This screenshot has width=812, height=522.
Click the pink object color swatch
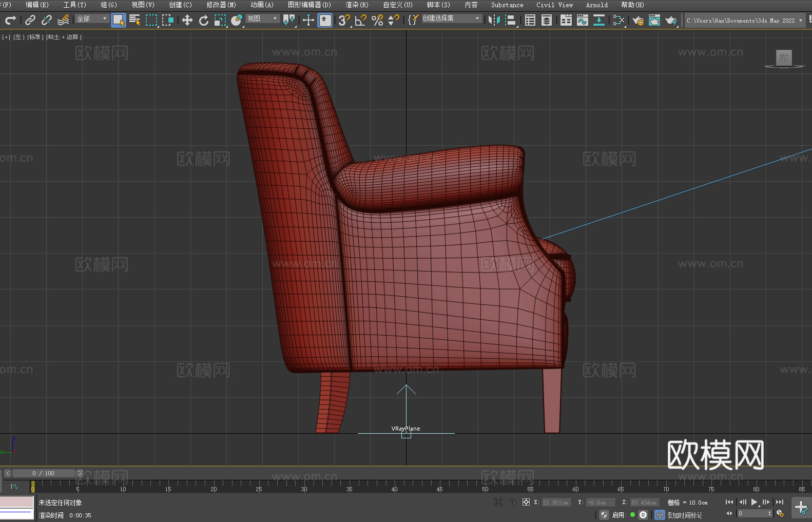coord(17,502)
